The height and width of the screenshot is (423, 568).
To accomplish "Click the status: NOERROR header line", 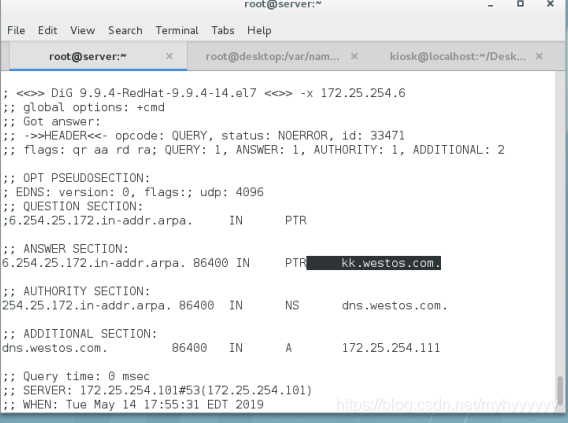I will click(x=204, y=136).
